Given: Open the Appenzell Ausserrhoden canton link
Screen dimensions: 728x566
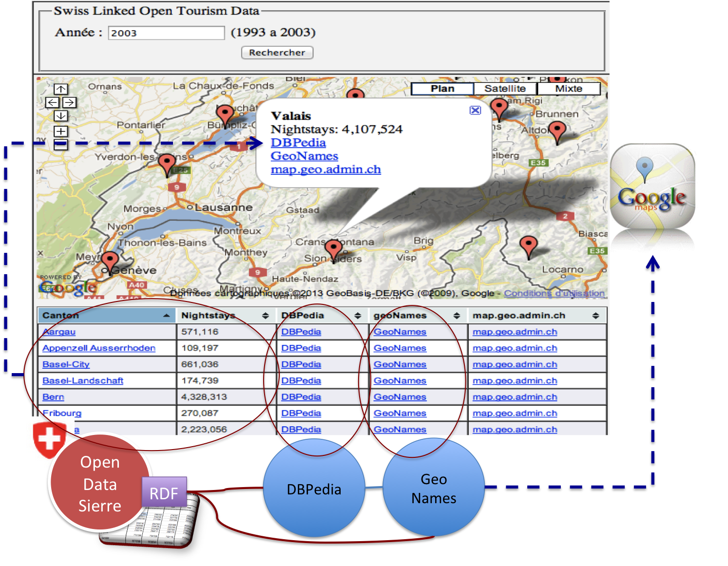Looking at the screenshot, I should click(x=99, y=348).
